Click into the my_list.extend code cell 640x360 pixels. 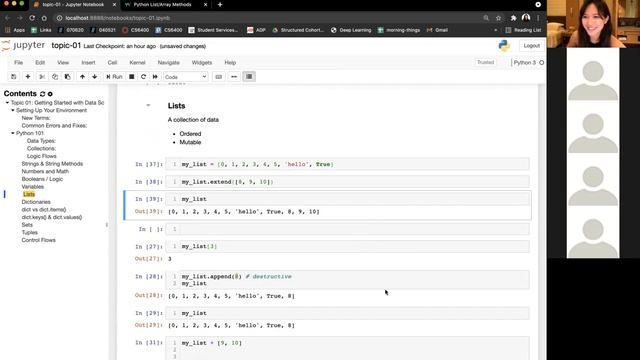pyautogui.click(x=347, y=182)
